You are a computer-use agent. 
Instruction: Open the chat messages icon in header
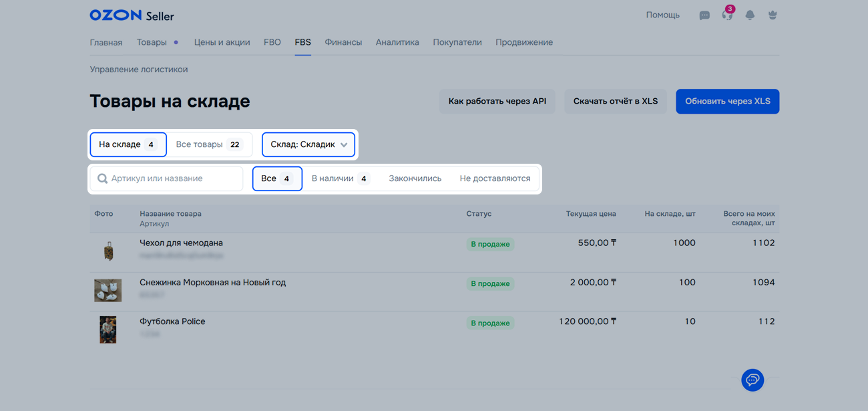704,15
